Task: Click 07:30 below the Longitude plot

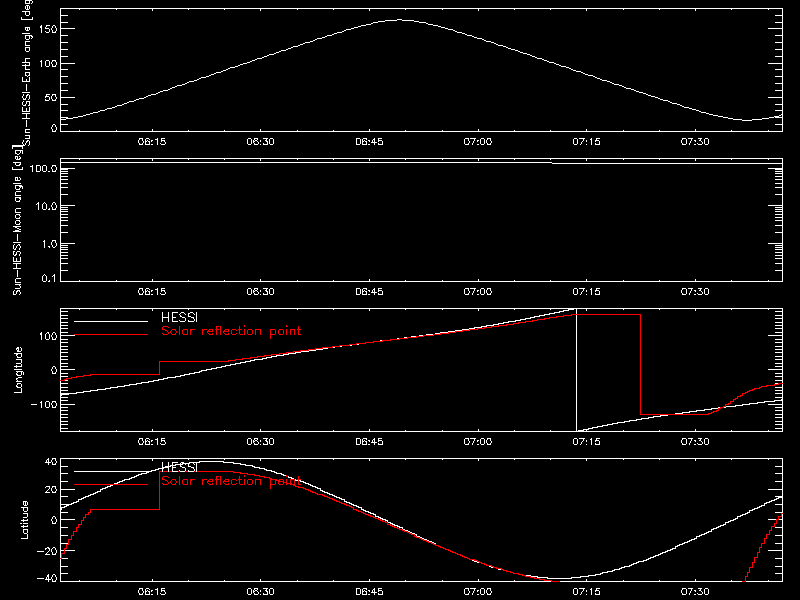Action: pos(695,442)
